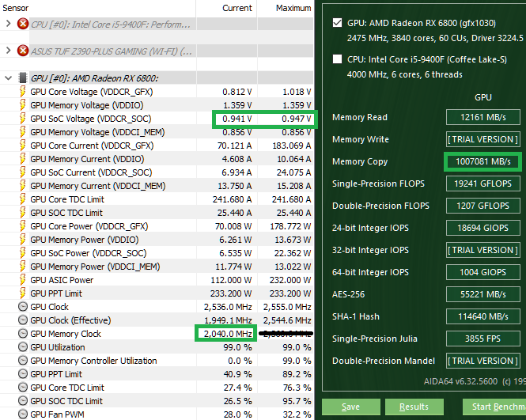Click the Single-Precision Julia 3855 FPS result

click(x=483, y=339)
